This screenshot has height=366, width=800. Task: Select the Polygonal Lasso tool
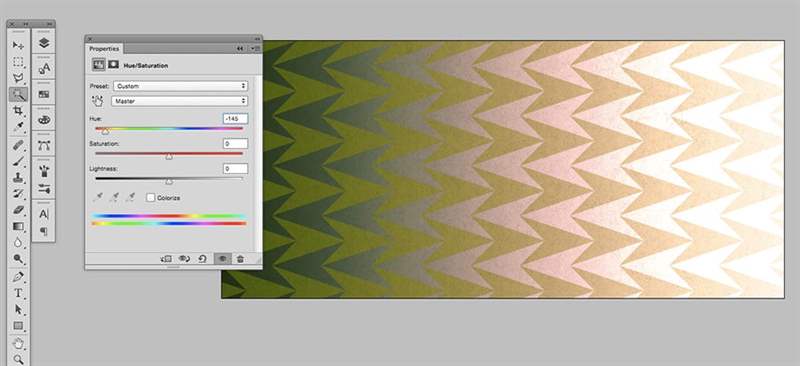(18, 78)
